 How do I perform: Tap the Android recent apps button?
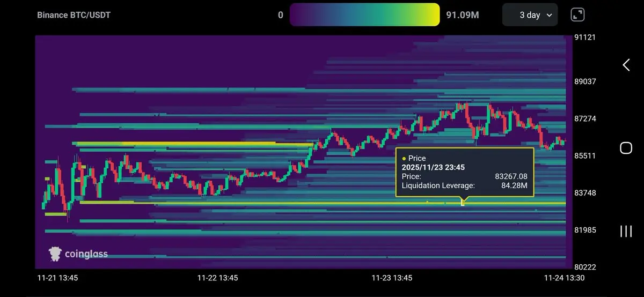[626, 231]
